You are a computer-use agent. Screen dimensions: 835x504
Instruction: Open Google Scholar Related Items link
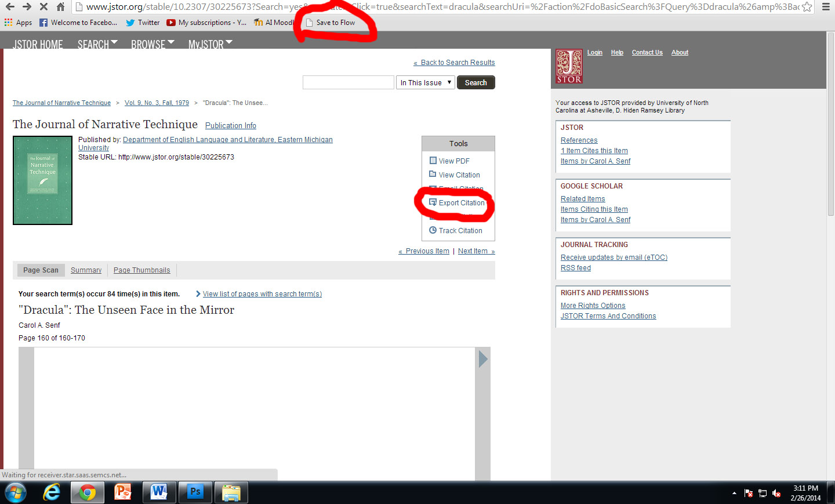click(x=583, y=199)
